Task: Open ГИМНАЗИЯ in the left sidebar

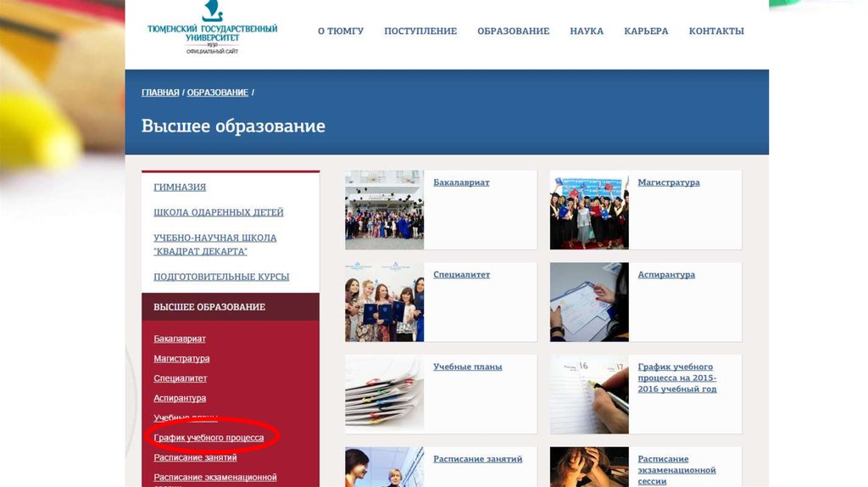Action: [x=180, y=188]
